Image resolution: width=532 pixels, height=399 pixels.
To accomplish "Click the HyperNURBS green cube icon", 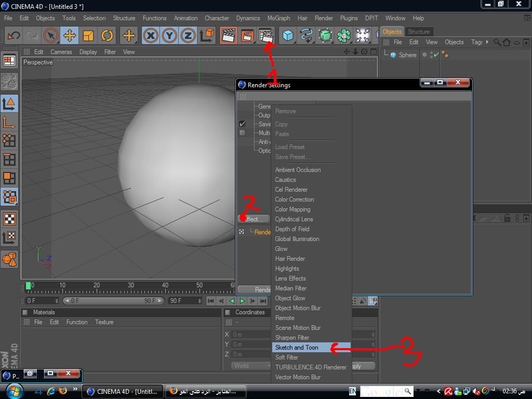I will point(325,35).
